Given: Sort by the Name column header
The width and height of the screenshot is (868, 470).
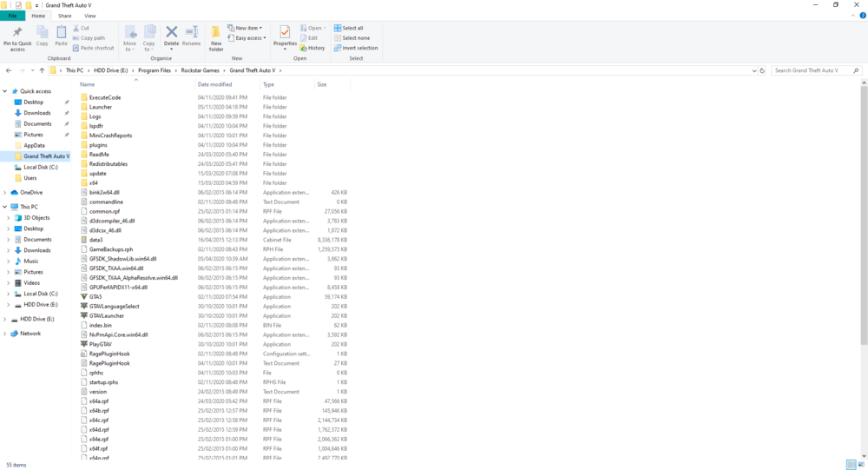Looking at the screenshot, I should click(x=87, y=84).
